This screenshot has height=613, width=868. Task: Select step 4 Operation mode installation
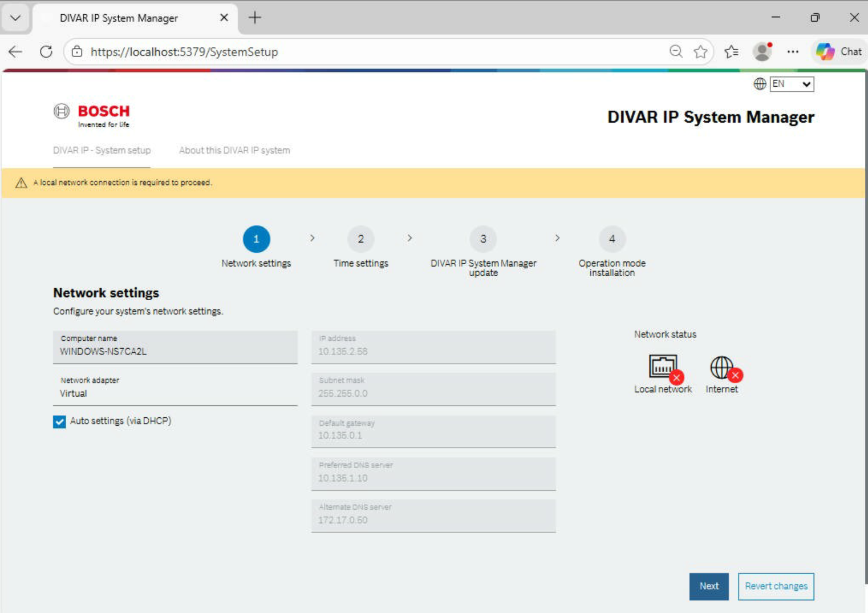point(612,239)
